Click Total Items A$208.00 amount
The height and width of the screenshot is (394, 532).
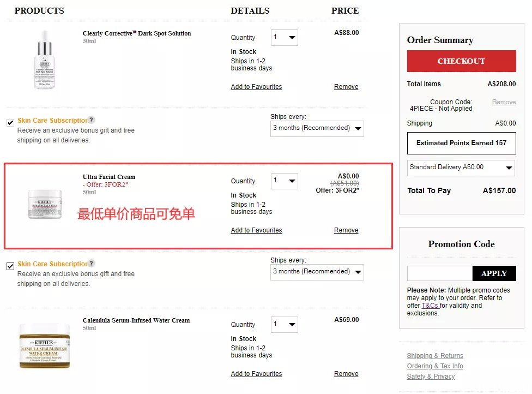(x=501, y=84)
